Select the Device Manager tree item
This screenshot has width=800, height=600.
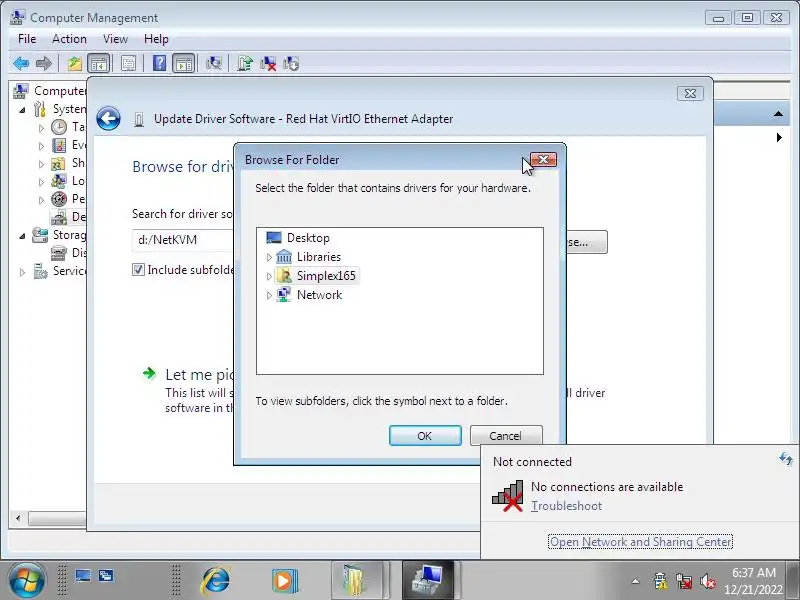click(x=68, y=217)
